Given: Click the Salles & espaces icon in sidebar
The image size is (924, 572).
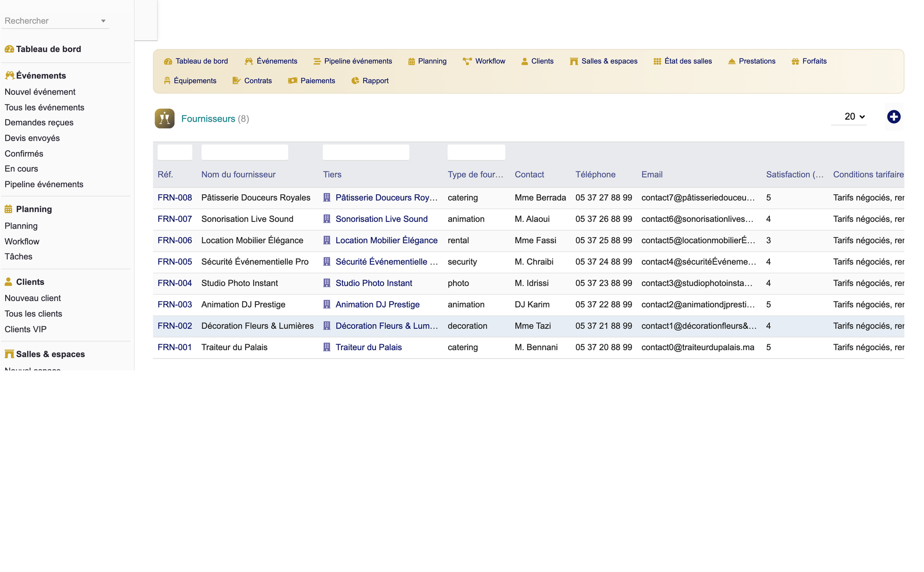Looking at the screenshot, I should point(9,354).
